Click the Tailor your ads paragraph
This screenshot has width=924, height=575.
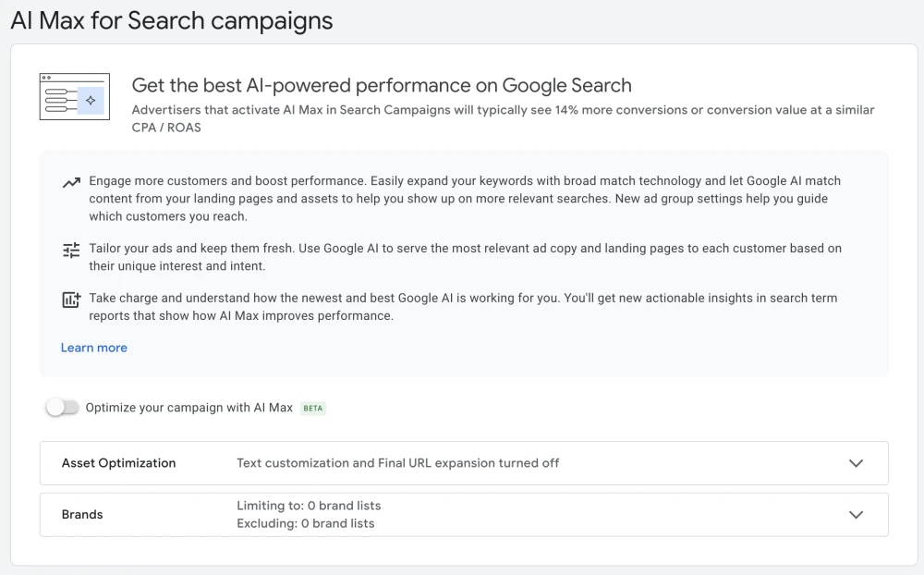[x=465, y=257]
